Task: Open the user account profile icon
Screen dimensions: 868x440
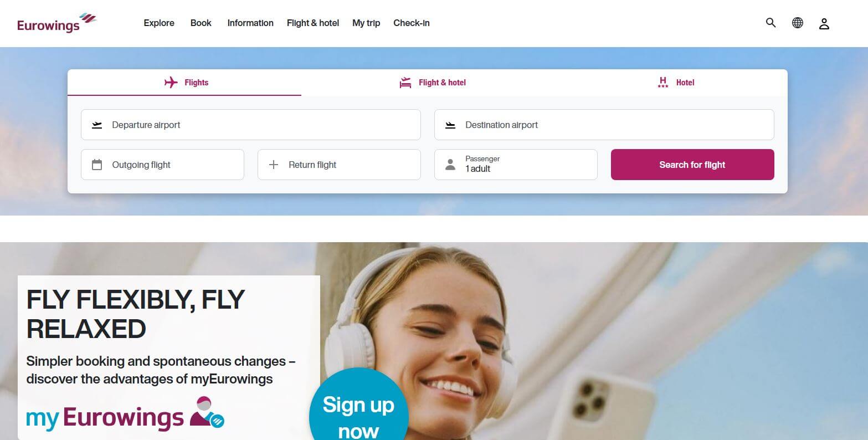Action: tap(824, 23)
